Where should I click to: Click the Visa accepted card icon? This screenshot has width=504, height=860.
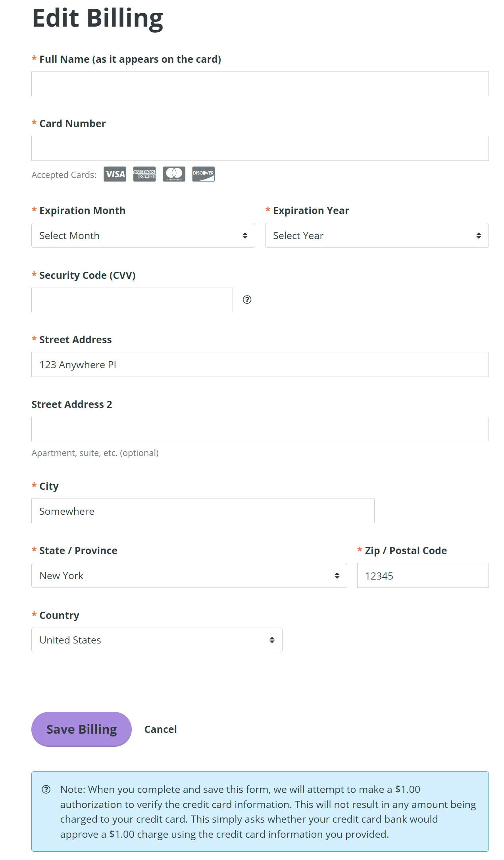pos(114,174)
